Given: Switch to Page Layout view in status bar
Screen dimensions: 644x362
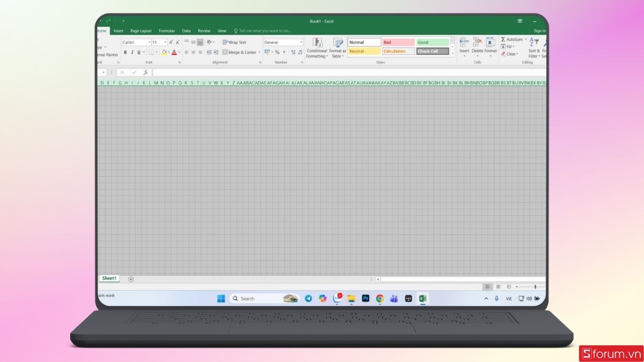Looking at the screenshot, I should pos(498,287).
